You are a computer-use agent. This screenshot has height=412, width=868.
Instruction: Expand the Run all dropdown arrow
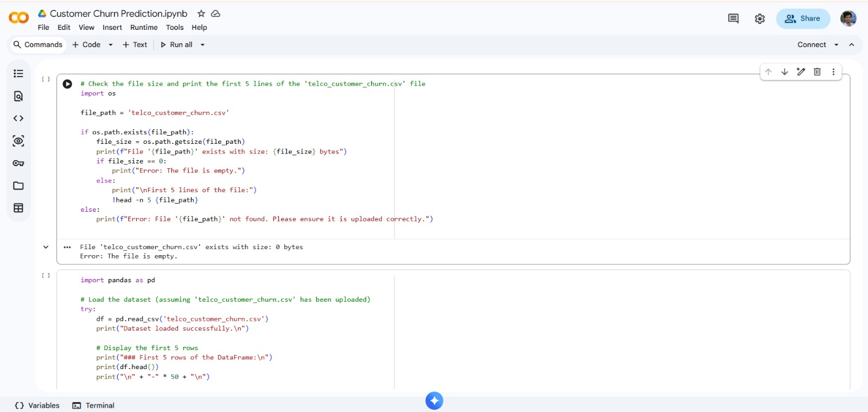pyautogui.click(x=203, y=45)
